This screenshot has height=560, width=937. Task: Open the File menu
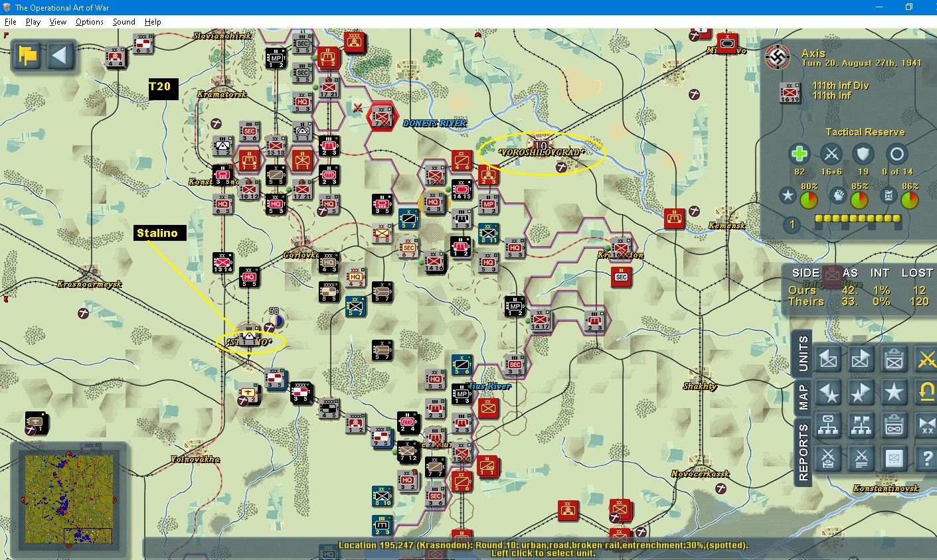point(11,22)
